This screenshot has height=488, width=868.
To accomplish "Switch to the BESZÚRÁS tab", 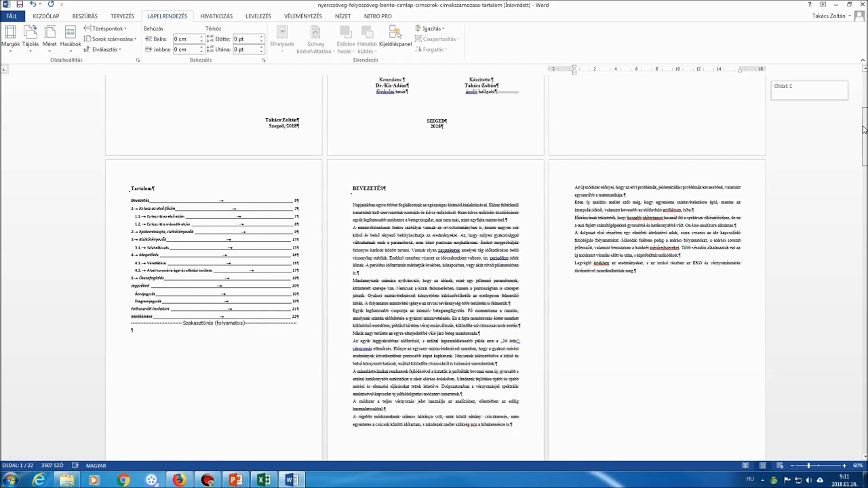I will click(85, 16).
